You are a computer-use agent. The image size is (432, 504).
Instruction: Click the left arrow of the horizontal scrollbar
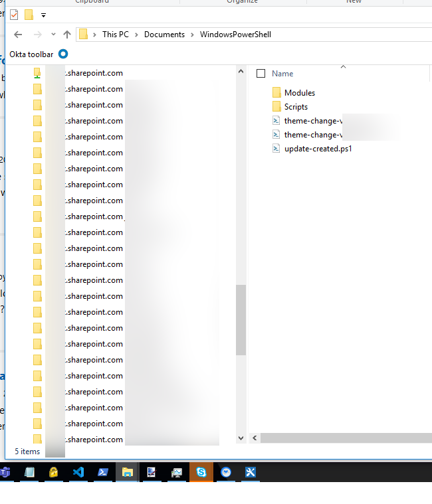pos(255,438)
